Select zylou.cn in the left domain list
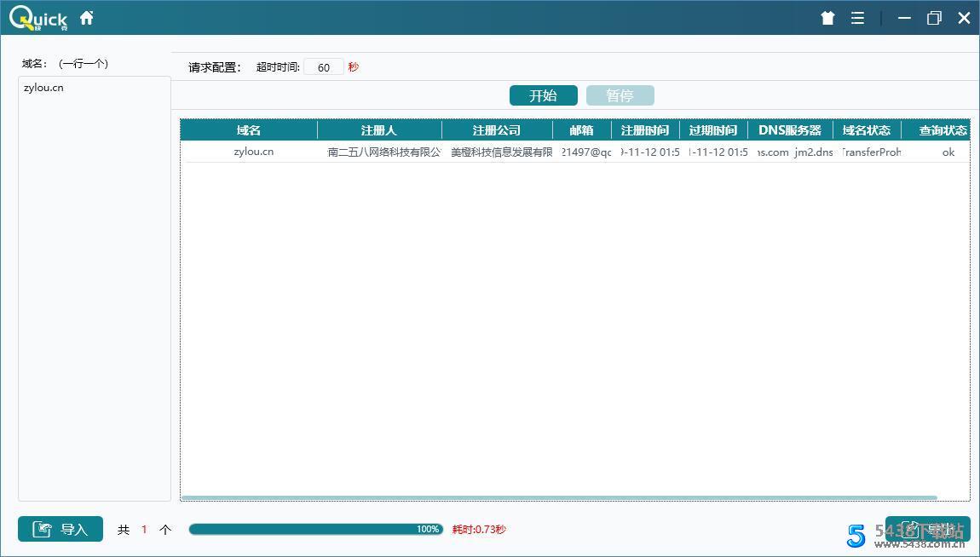This screenshot has width=980, height=557. tap(43, 87)
